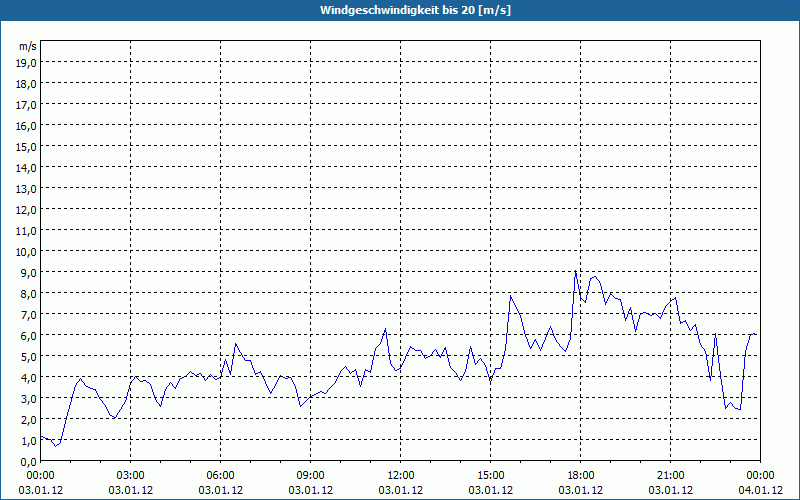Pick the "12:00" x-axis time label
The width and height of the screenshot is (800, 500).
click(401, 476)
